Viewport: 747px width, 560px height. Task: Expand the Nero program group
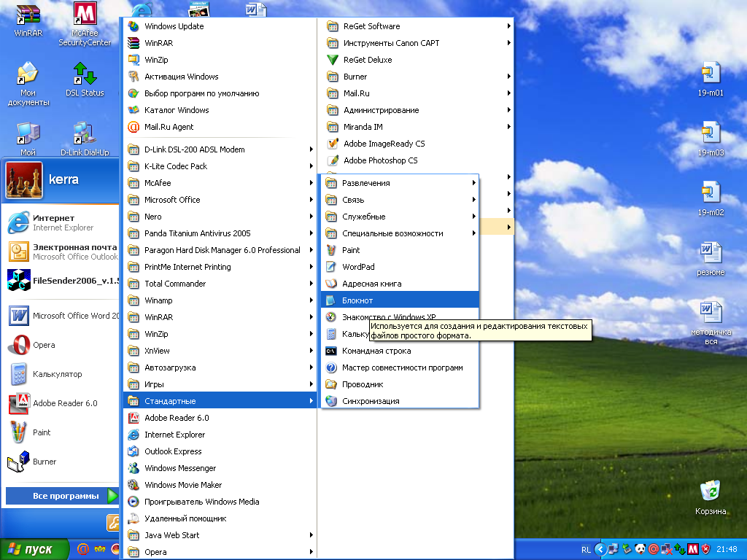click(x=220, y=216)
